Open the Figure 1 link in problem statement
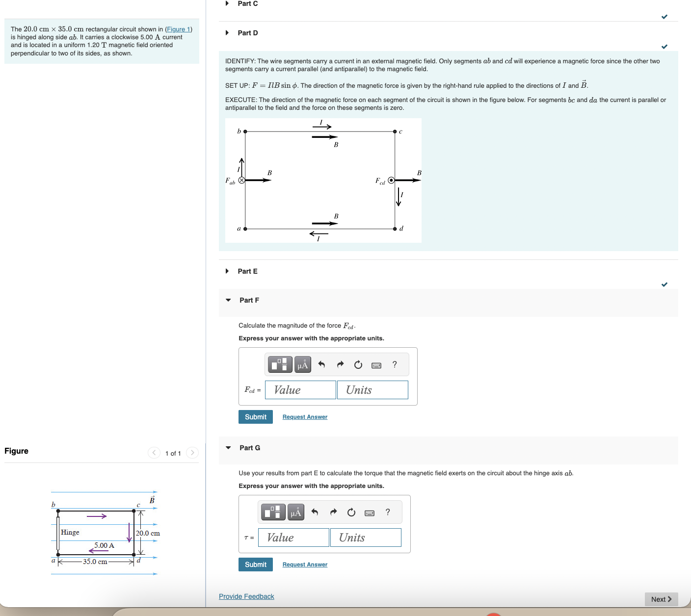The width and height of the screenshot is (691, 616). (178, 29)
